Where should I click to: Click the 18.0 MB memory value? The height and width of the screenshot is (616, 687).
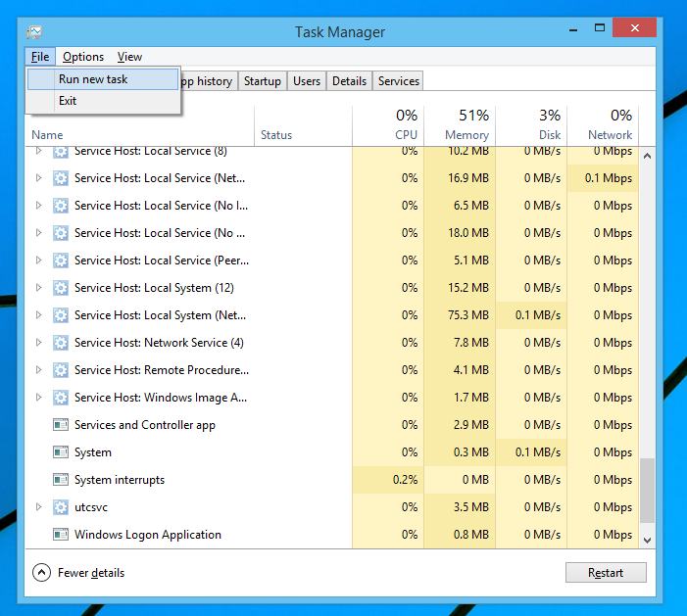(468, 233)
